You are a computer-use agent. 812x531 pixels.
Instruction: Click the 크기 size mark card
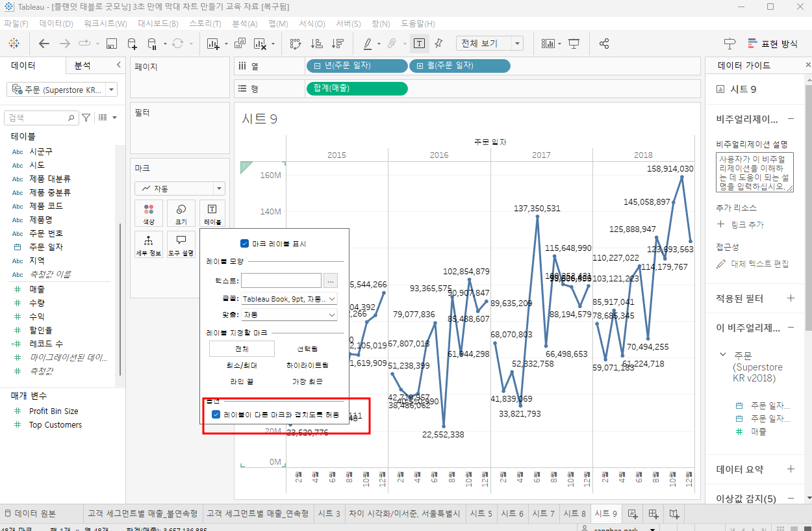[181, 213]
